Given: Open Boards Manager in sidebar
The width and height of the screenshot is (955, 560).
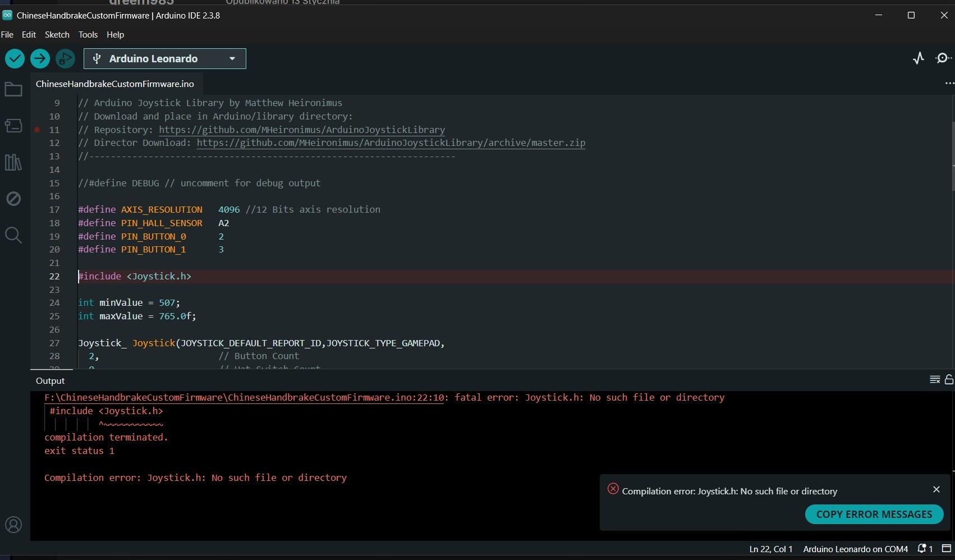Looking at the screenshot, I should [x=13, y=126].
